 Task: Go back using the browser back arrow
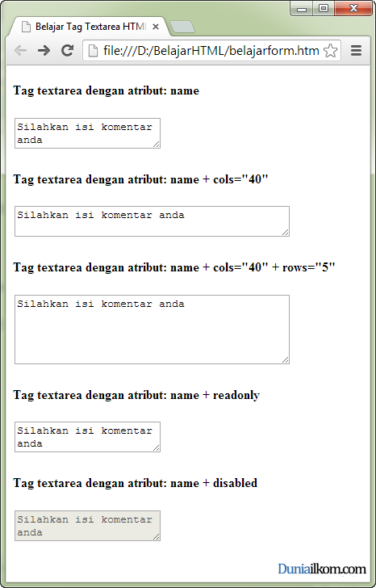pos(21,51)
